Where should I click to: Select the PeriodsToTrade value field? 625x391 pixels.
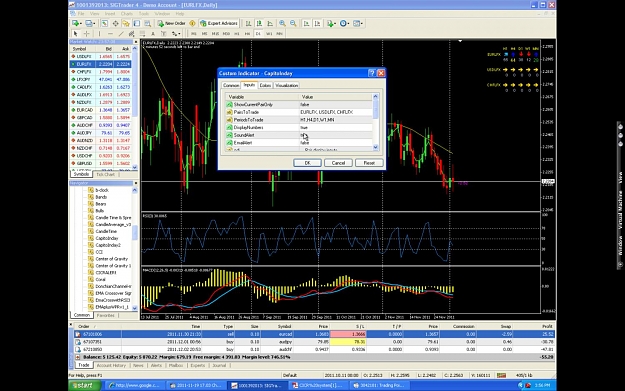pos(336,120)
